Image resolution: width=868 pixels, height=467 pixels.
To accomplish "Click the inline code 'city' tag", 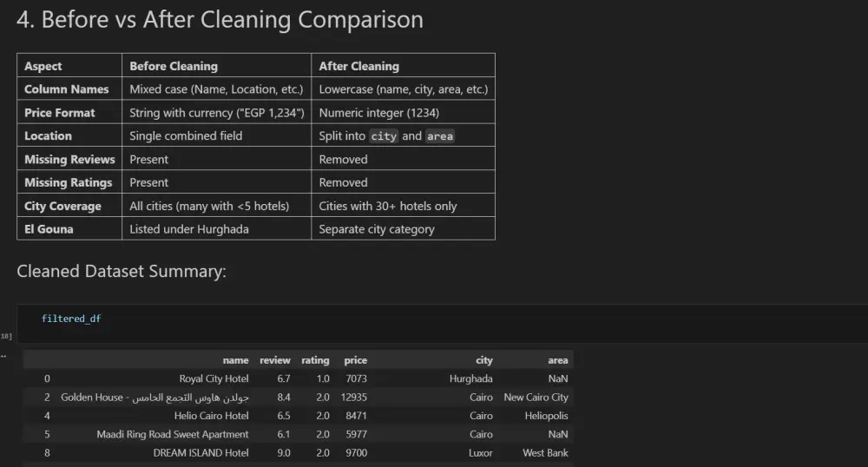I will tap(384, 136).
